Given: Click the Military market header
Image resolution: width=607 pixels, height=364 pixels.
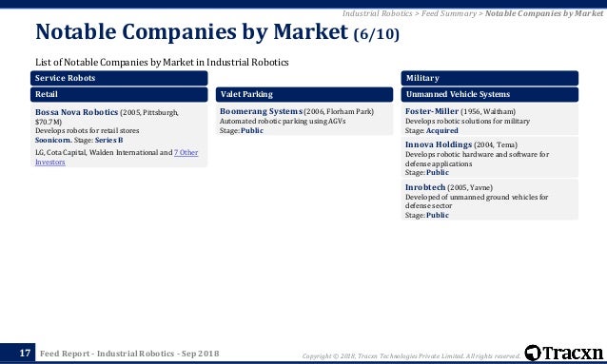Looking at the screenshot, I should coord(490,78).
